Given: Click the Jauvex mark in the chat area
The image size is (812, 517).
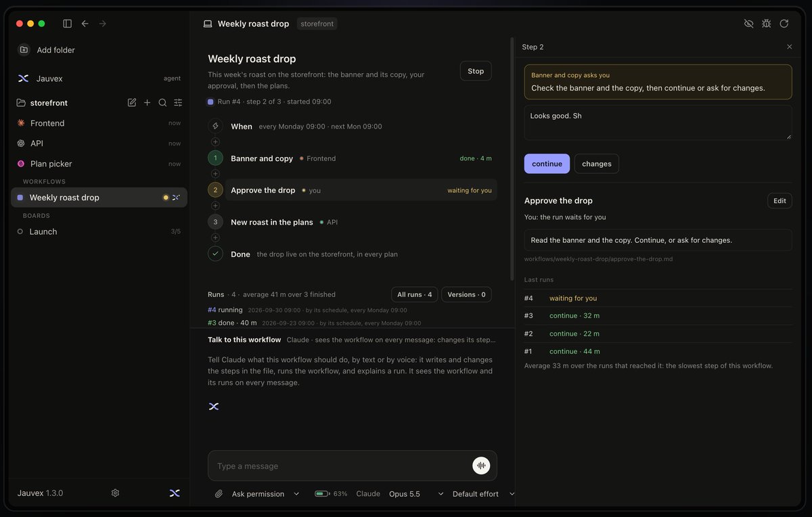Looking at the screenshot, I should (214, 406).
